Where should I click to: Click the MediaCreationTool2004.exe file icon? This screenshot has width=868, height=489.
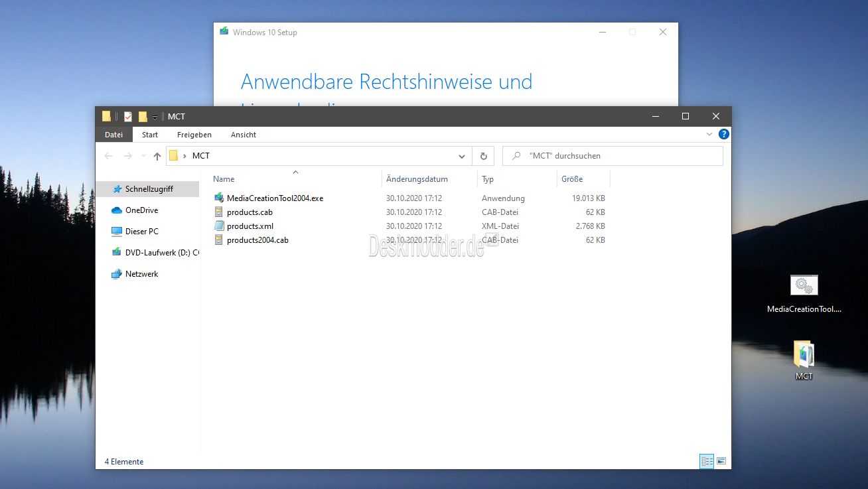click(x=220, y=198)
